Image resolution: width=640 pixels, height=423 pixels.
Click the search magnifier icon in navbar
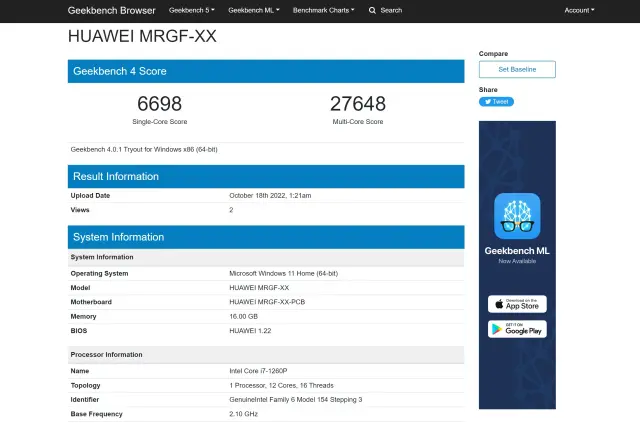(373, 10)
